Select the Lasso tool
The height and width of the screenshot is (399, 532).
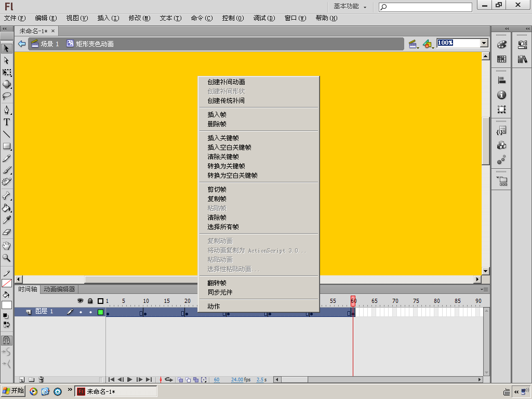click(x=6, y=96)
